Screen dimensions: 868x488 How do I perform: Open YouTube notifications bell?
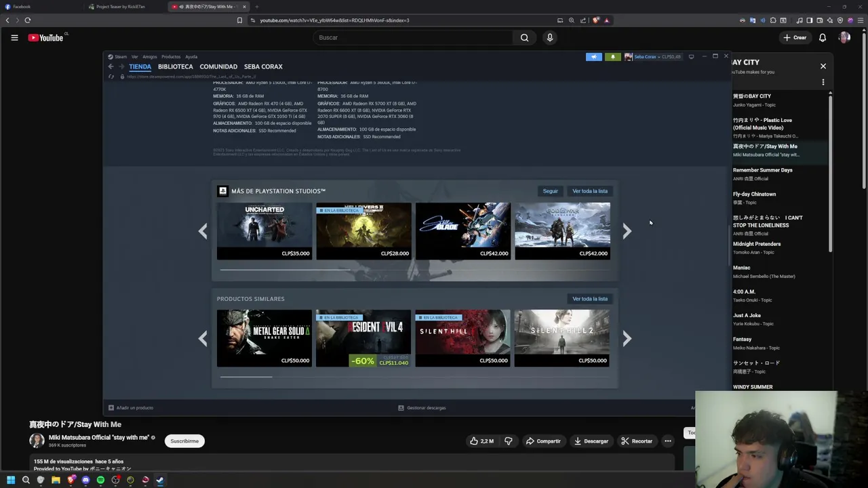click(x=823, y=38)
